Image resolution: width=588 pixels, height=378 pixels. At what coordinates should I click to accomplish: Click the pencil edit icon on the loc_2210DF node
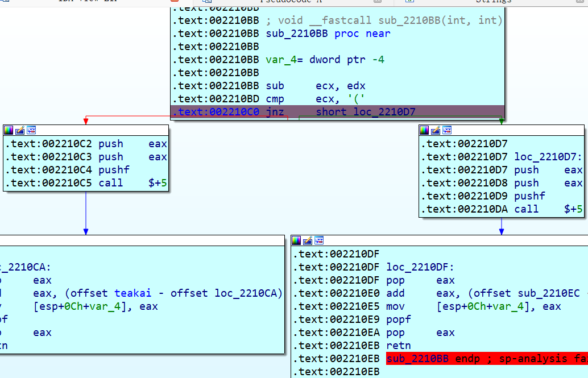308,240
